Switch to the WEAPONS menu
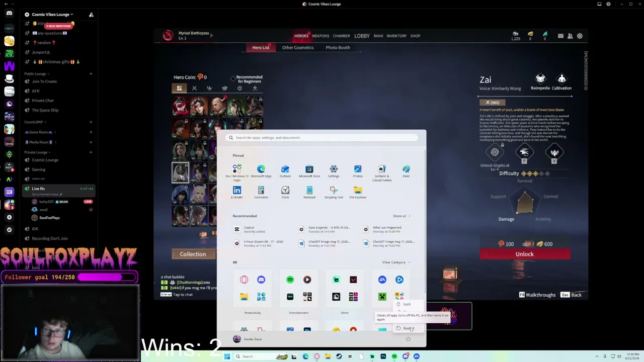 click(x=320, y=36)
